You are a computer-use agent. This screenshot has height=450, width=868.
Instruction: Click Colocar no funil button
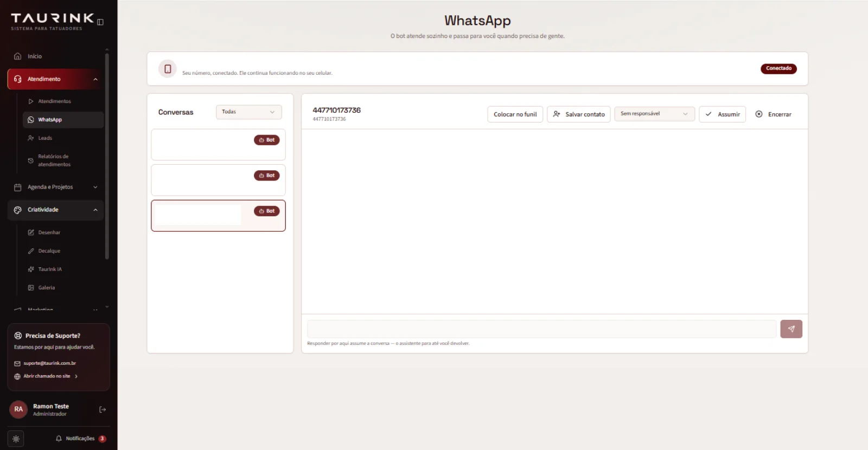(515, 114)
